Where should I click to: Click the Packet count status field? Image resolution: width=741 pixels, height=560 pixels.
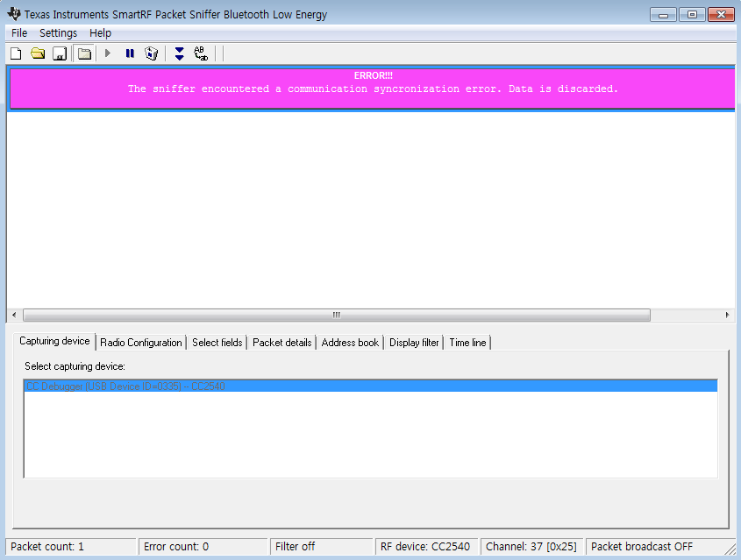[x=71, y=547]
